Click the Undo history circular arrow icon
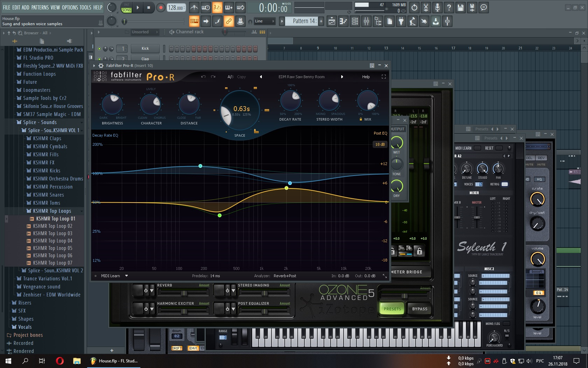This screenshot has height=368, width=588. pyautogui.click(x=414, y=7)
